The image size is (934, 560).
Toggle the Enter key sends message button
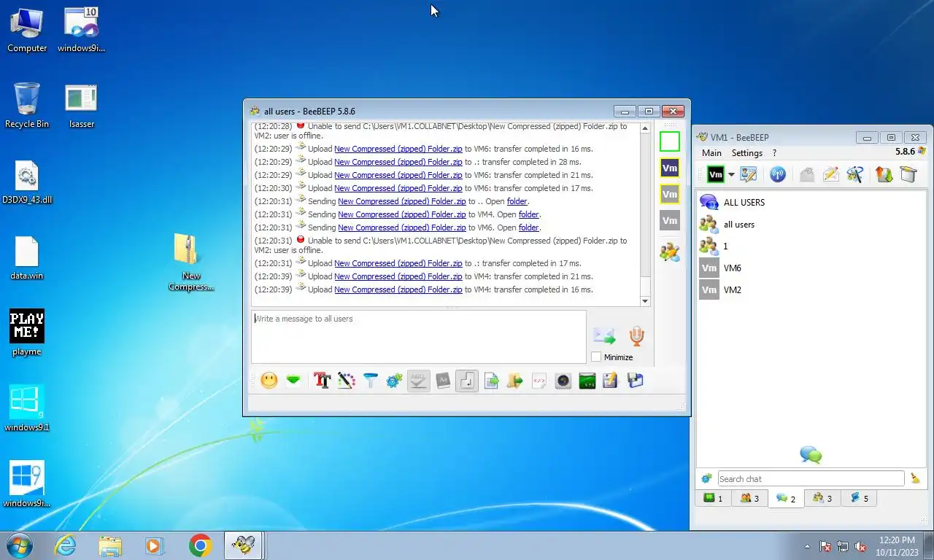467,381
